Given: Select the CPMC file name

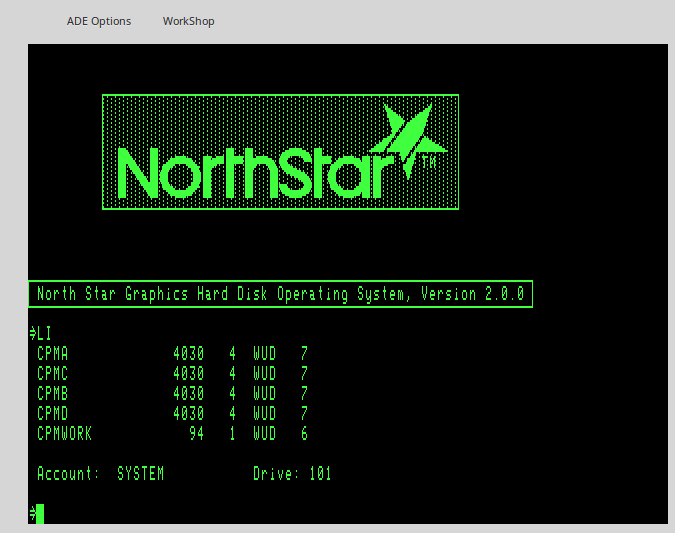Looking at the screenshot, I should click(53, 373).
